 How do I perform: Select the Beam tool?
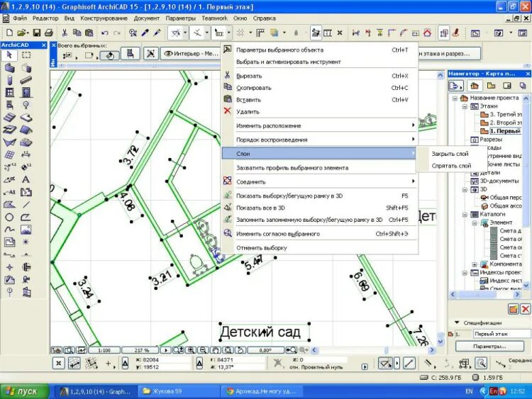(26, 80)
